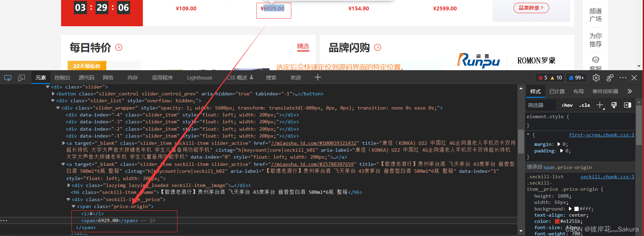Follow the miaosha.jd.com/#25780307659 href link
This screenshot has height=236, width=644.
click(312, 164)
